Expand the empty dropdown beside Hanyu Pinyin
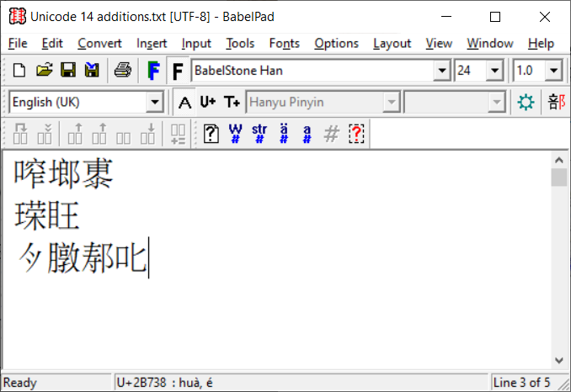 pos(496,102)
